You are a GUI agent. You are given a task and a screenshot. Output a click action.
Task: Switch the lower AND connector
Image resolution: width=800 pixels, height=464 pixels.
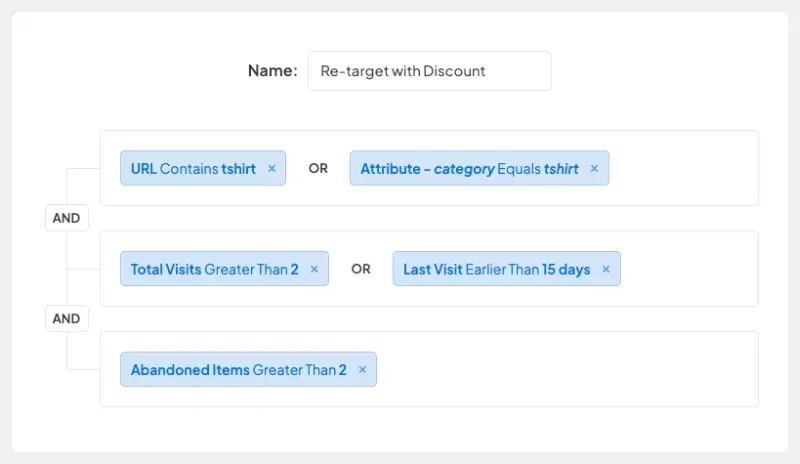66,319
